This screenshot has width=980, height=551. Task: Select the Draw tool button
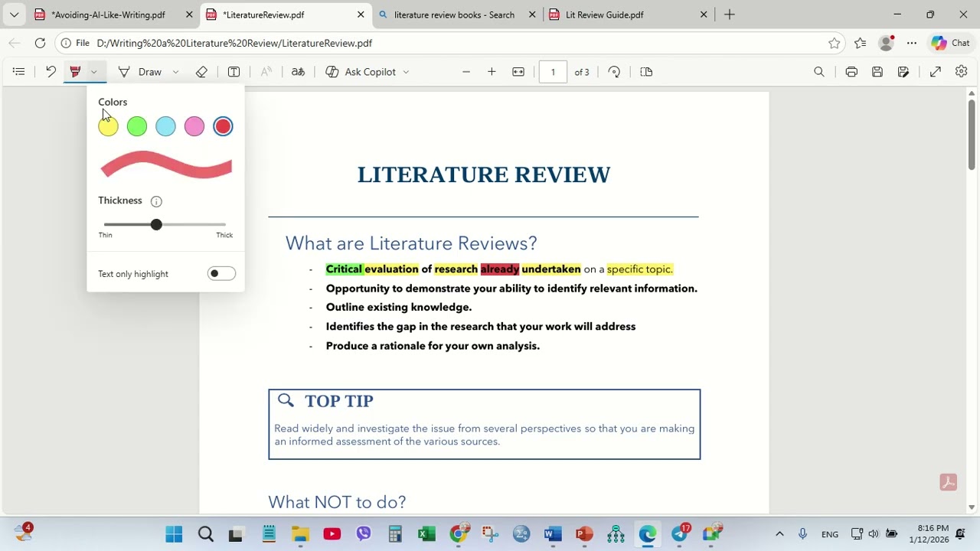[x=140, y=72]
